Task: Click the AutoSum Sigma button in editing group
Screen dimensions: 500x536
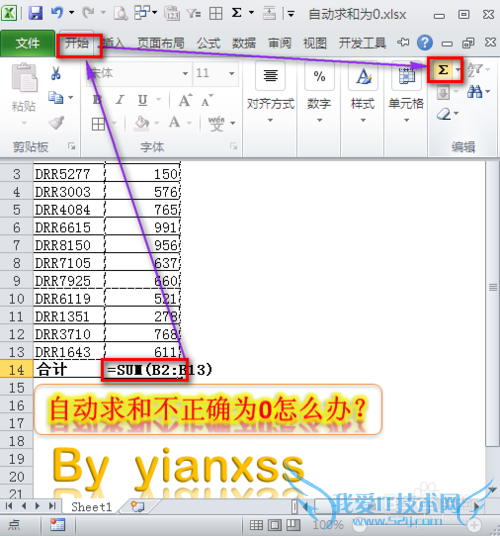Action: 443,70
